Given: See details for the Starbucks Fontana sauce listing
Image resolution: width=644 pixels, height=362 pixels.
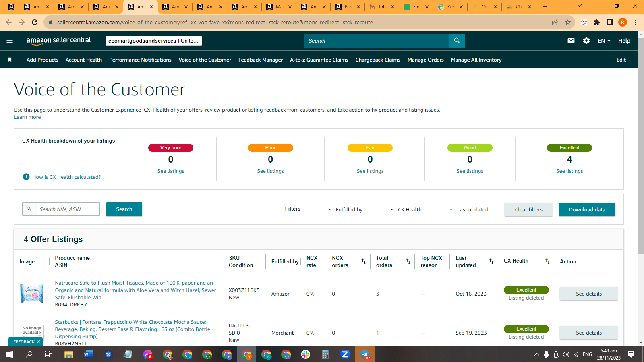Looking at the screenshot, I should point(588,333).
